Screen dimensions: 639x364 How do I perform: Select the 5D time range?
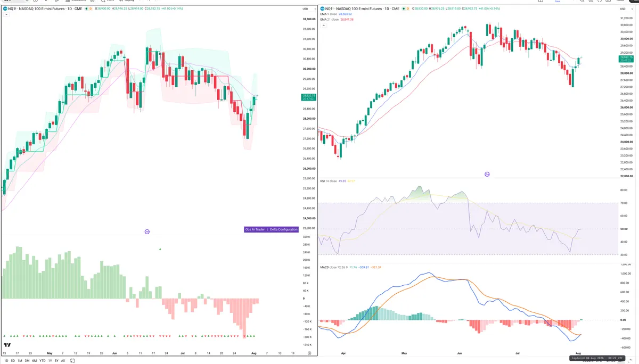pyautogui.click(x=13, y=361)
